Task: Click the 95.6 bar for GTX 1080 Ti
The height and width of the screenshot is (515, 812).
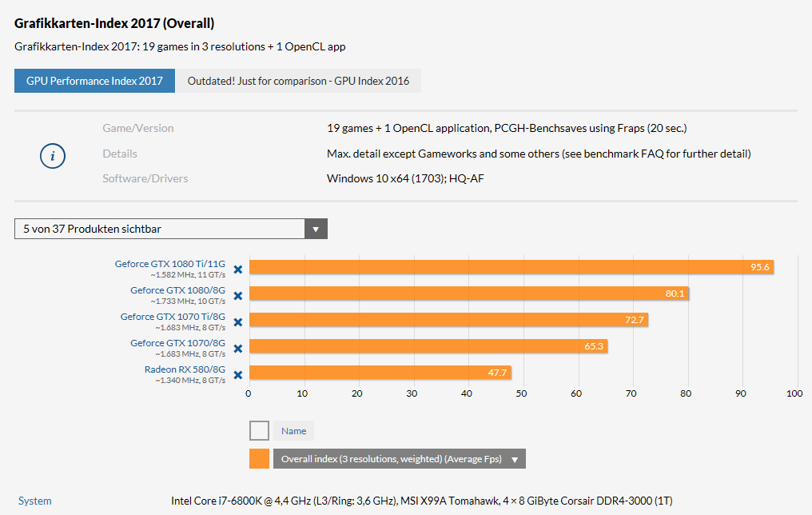Action: [511, 267]
